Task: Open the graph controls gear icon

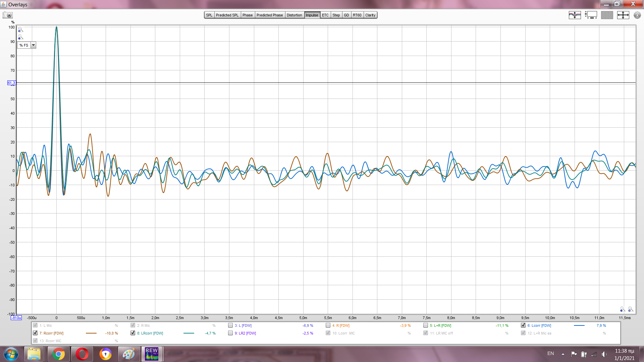Action: [637, 15]
